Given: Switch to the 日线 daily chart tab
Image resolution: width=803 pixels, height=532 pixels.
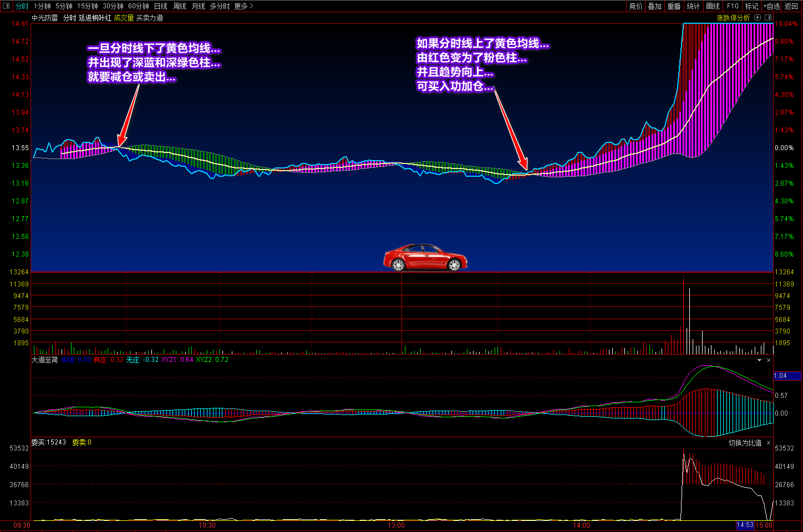Looking at the screenshot, I should point(160,6).
